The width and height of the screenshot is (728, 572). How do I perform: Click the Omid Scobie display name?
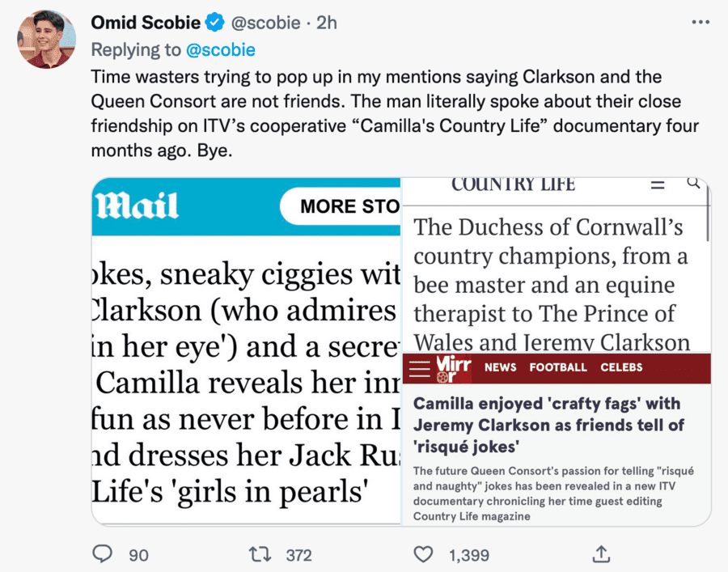pos(146,22)
